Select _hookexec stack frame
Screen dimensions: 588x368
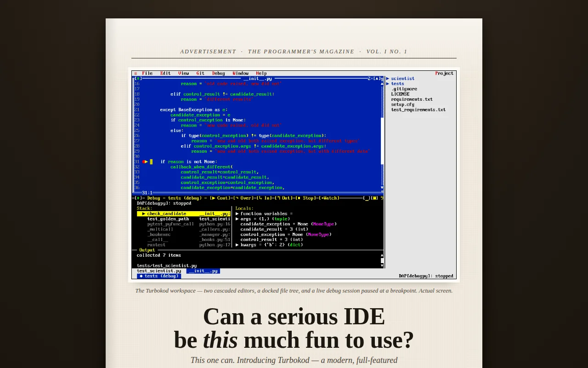(184, 234)
